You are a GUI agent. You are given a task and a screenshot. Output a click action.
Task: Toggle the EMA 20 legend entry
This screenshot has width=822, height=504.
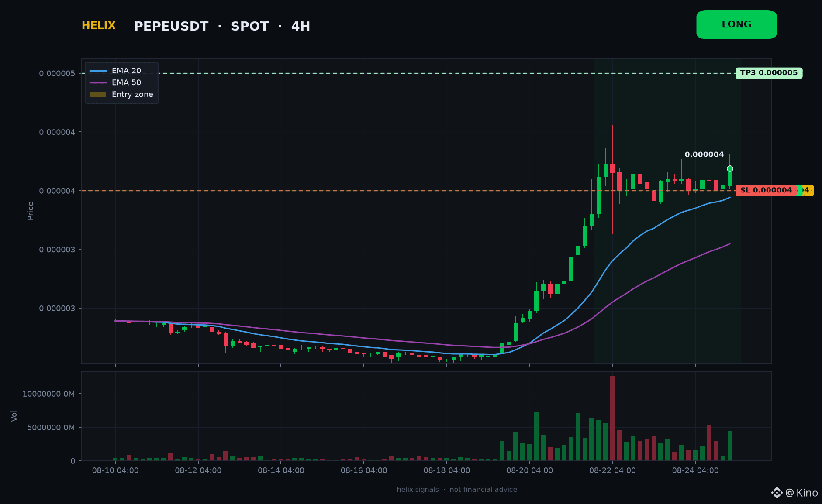(x=115, y=71)
